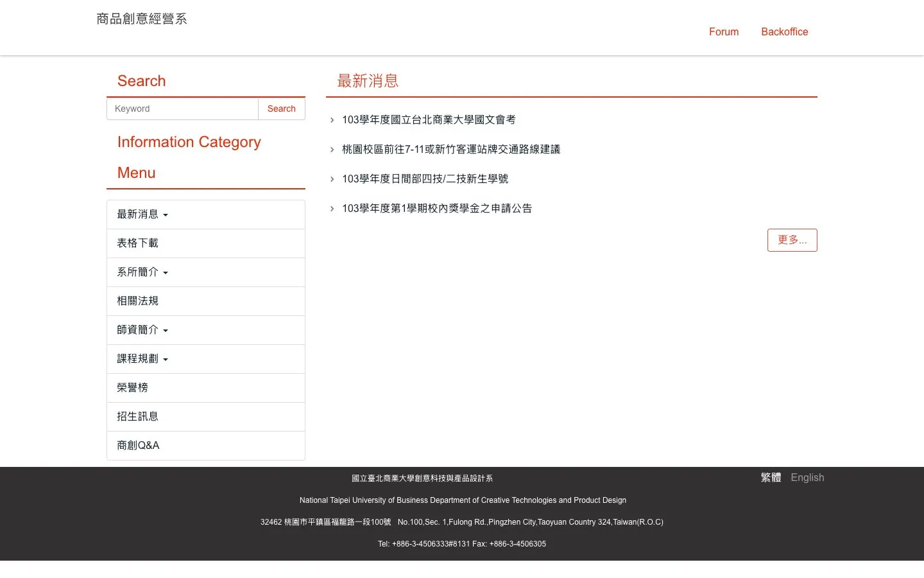Click footer text National Taipei University of Business

pyautogui.click(x=463, y=500)
